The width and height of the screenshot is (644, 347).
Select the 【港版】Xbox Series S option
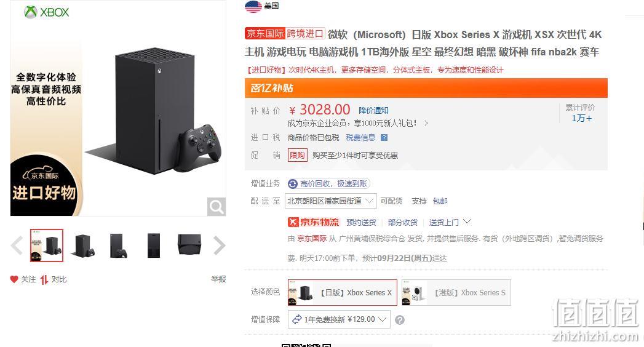[456, 292]
